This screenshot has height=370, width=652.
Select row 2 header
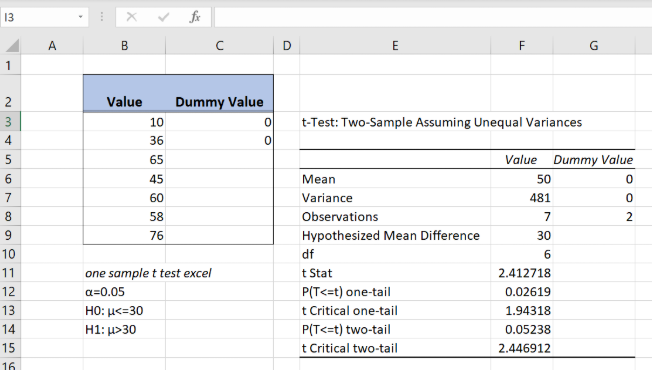pos(10,94)
